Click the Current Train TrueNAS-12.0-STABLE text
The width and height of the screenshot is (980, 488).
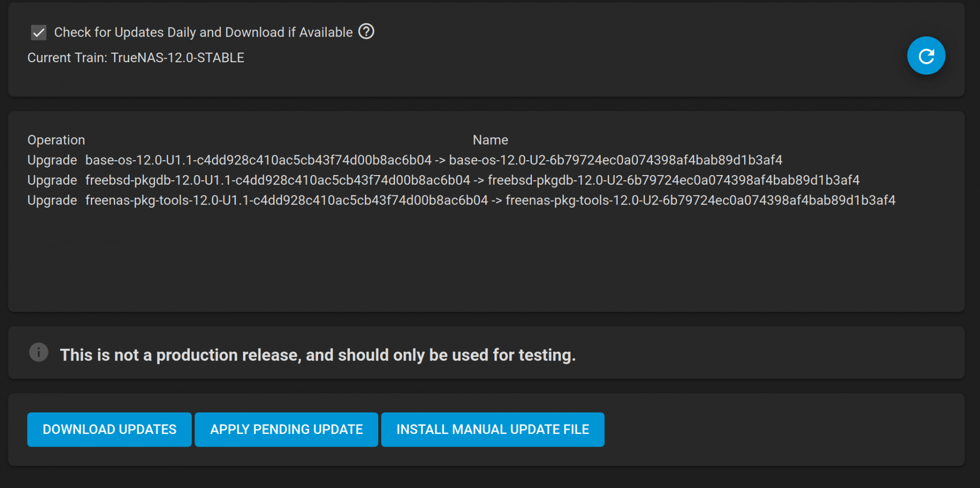[136, 58]
